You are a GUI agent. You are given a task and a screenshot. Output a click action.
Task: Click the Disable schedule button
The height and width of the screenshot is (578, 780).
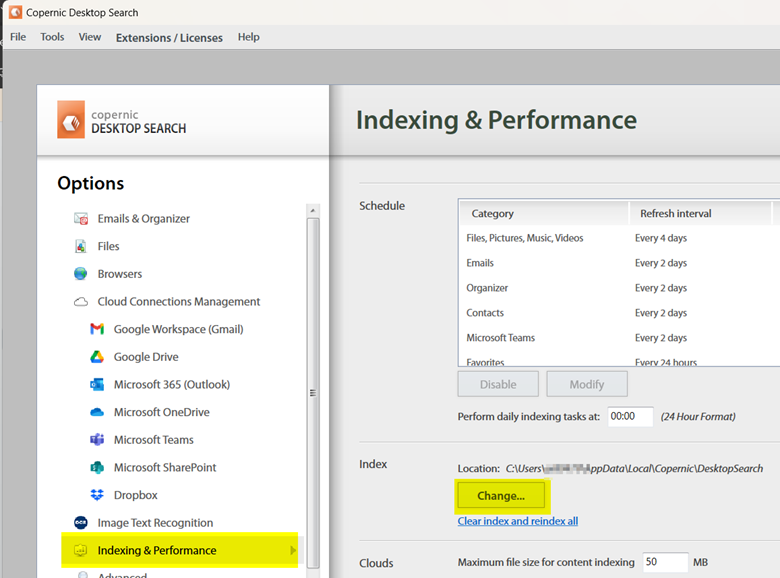point(498,384)
